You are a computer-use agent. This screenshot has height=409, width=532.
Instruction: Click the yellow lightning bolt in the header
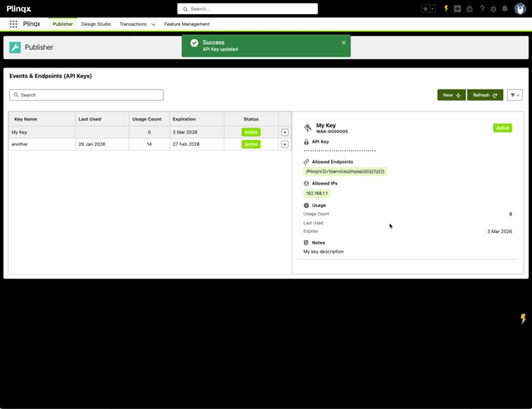(x=446, y=9)
